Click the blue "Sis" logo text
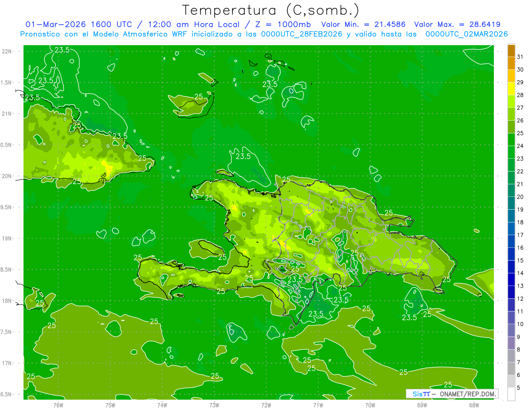The height and width of the screenshot is (411, 532). [417, 394]
